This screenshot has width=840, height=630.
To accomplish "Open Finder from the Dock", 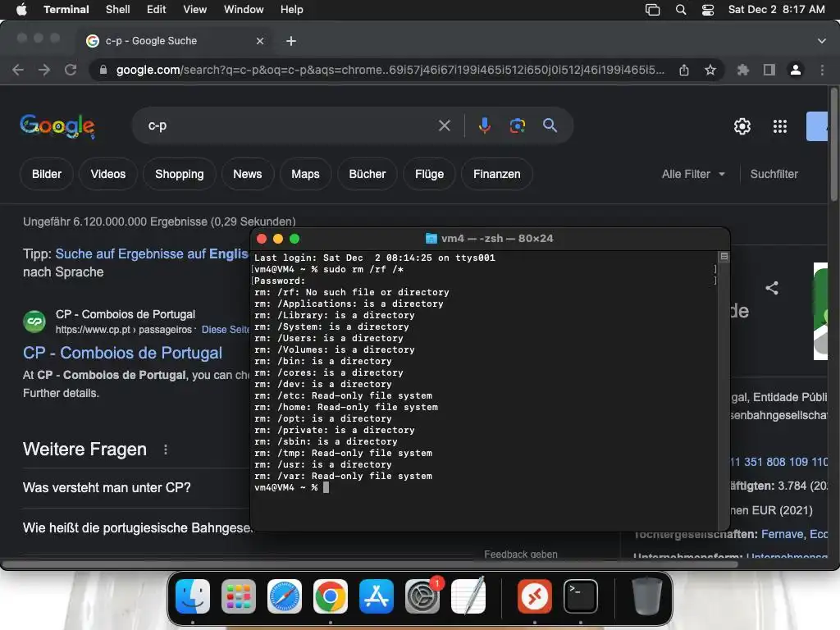I will tap(193, 596).
